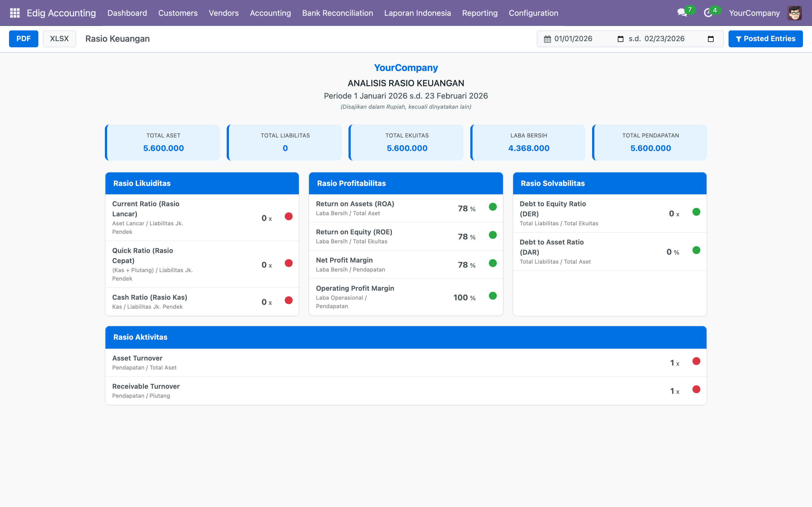The height and width of the screenshot is (507, 812).
Task: Open the Reporting menu
Action: coord(480,13)
